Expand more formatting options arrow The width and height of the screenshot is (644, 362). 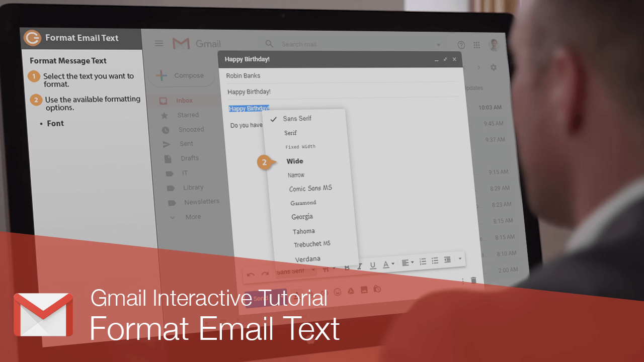[x=460, y=258]
